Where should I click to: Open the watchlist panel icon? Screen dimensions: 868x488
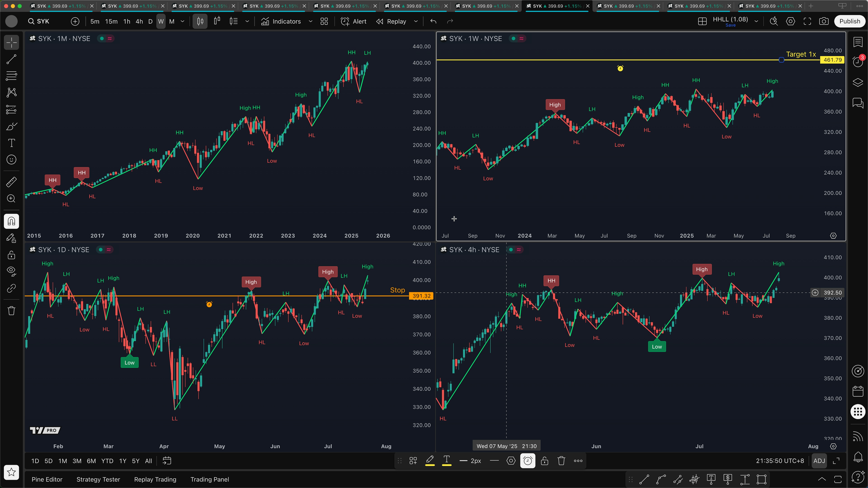point(858,42)
